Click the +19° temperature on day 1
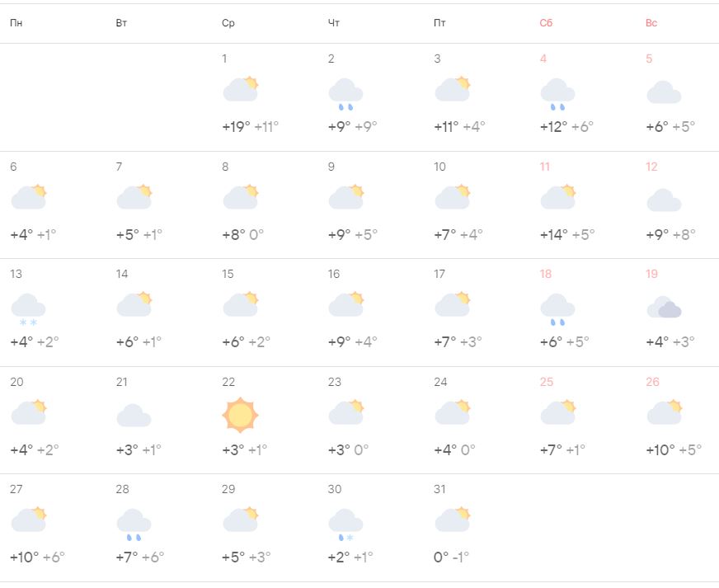Viewport: 719px width, 588px height. 236,127
